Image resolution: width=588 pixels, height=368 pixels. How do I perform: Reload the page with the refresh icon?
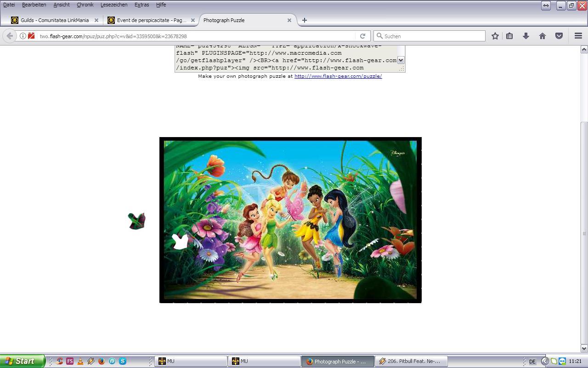coord(362,36)
